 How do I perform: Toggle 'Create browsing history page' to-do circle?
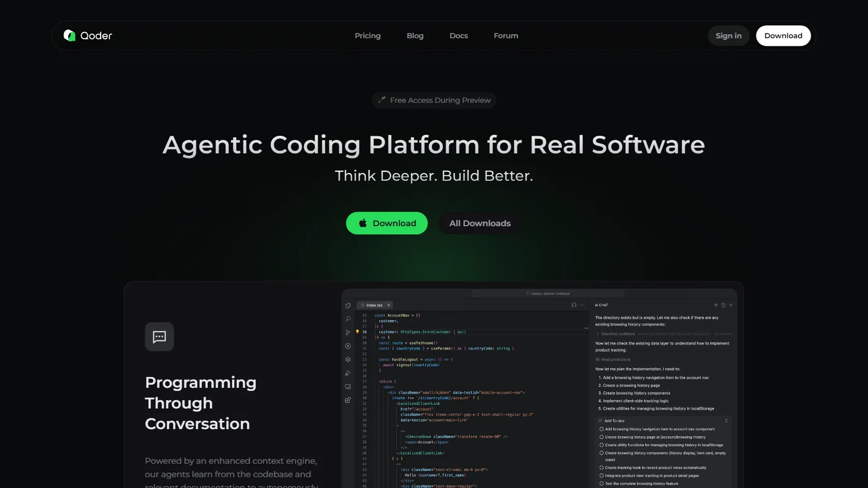click(x=601, y=437)
